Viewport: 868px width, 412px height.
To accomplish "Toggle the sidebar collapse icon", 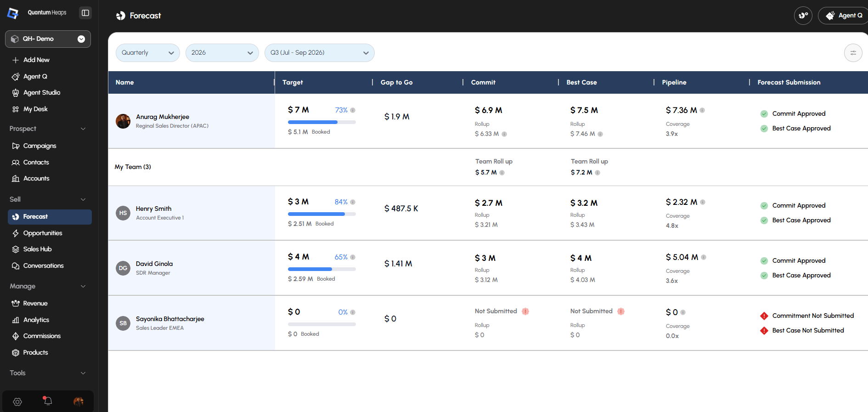I will pos(85,13).
